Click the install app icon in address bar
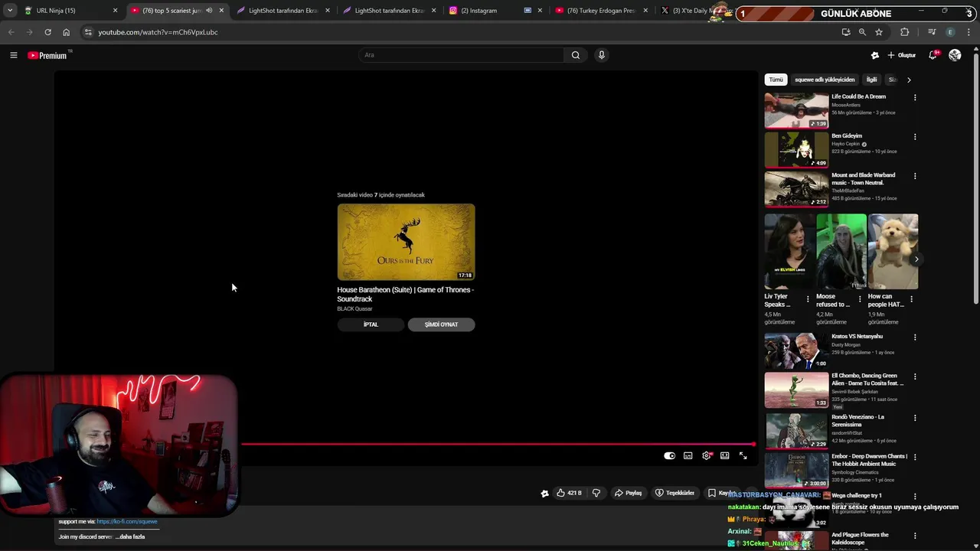The height and width of the screenshot is (551, 980). click(x=846, y=32)
